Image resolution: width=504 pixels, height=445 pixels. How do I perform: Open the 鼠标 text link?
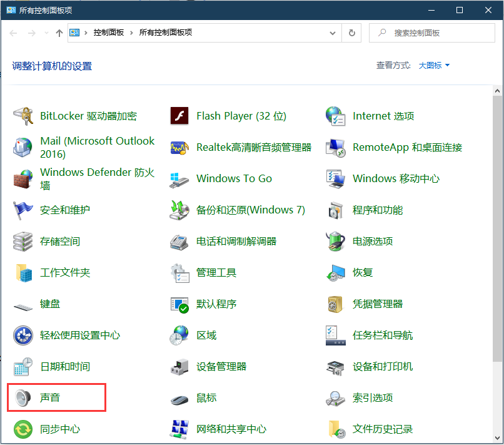click(206, 397)
